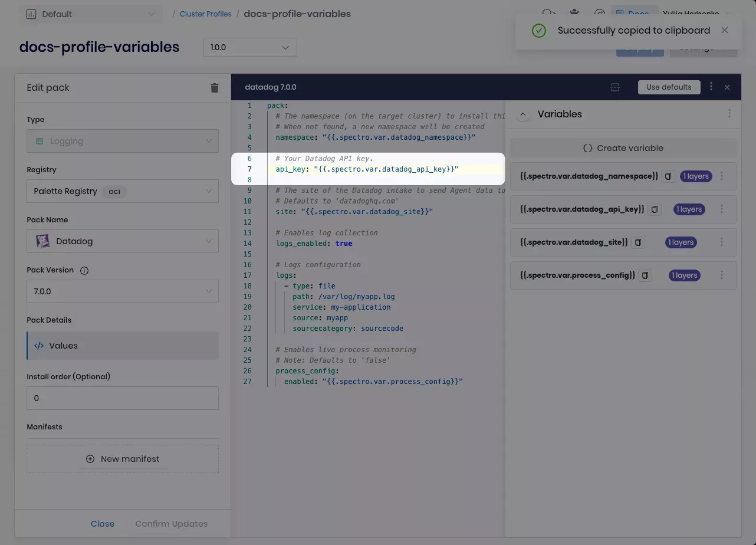Delete the pack with the trash icon
Image resolution: width=756 pixels, height=545 pixels.
point(215,87)
